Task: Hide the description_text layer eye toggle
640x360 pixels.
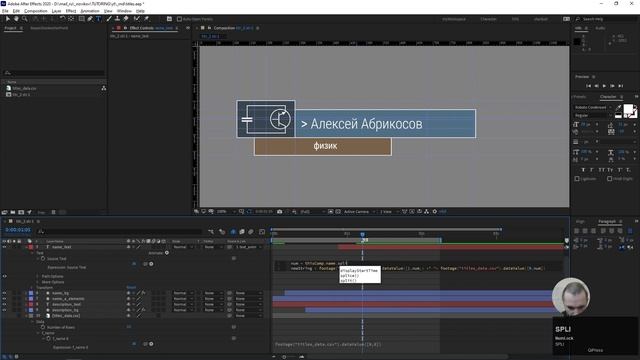Action: (4, 304)
